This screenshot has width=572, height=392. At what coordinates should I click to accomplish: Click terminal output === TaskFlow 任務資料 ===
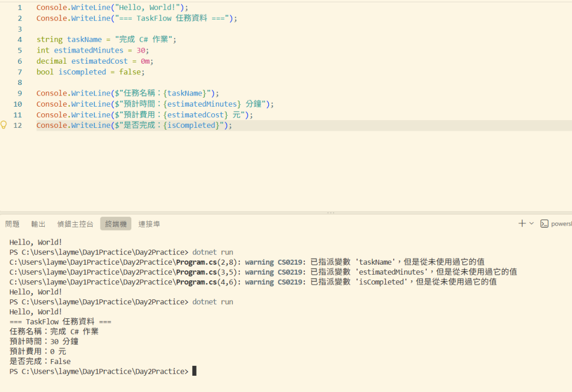pyautogui.click(x=60, y=322)
